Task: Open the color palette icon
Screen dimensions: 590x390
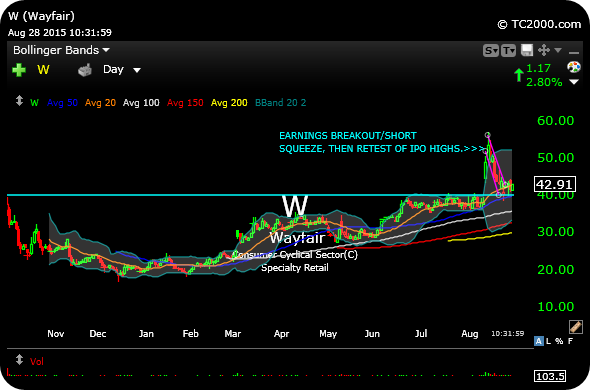Action: [574, 67]
